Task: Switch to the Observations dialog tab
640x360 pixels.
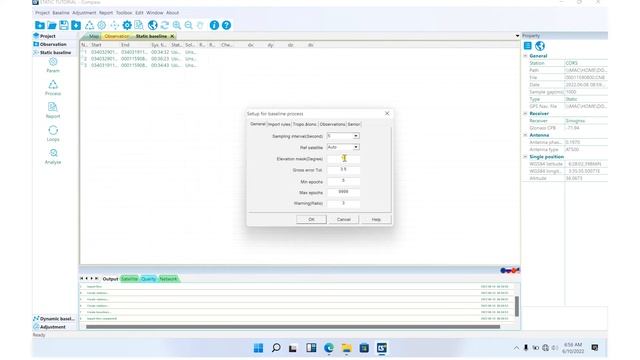Action: pyautogui.click(x=332, y=124)
